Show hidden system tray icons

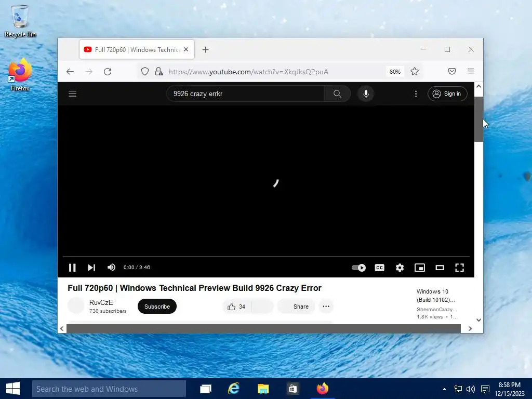click(x=445, y=389)
